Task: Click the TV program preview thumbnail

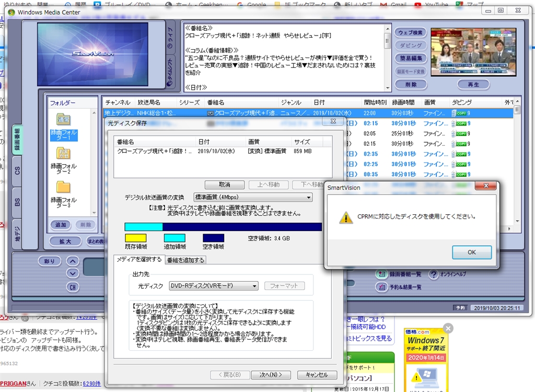Action: (x=473, y=52)
